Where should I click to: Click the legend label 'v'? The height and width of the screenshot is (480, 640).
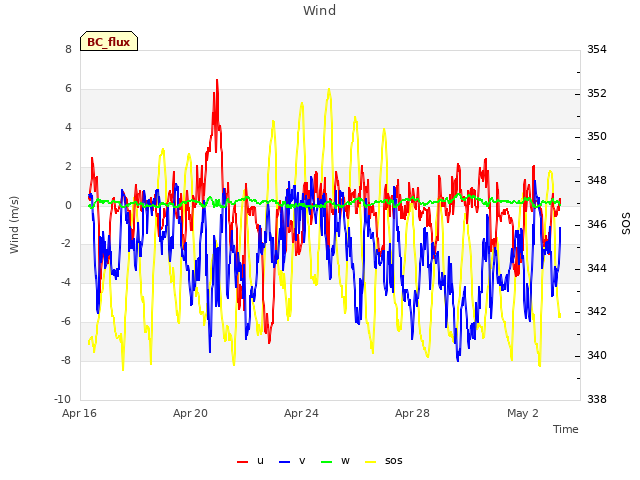coord(302,461)
